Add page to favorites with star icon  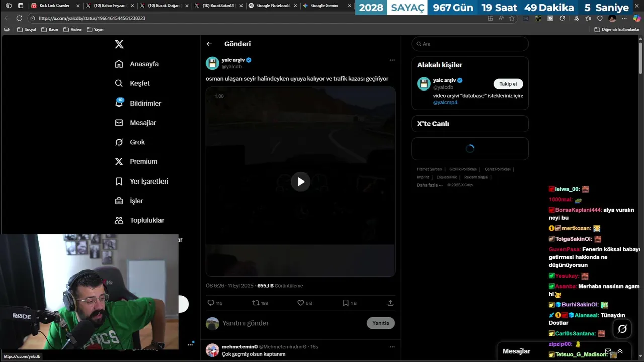[x=512, y=18]
